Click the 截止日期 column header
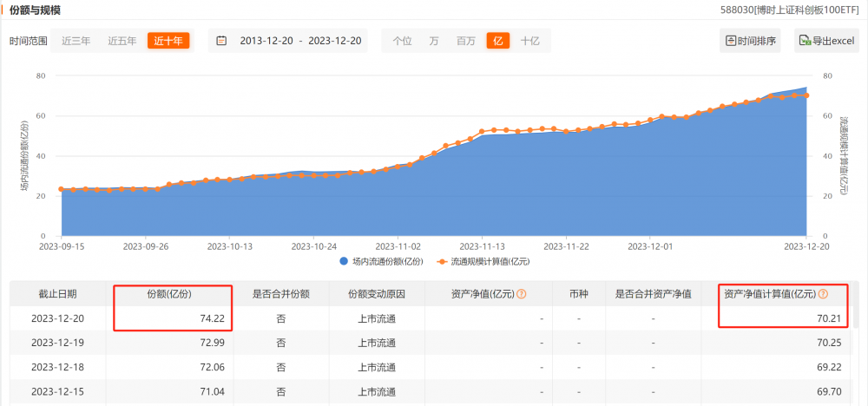 (x=59, y=294)
